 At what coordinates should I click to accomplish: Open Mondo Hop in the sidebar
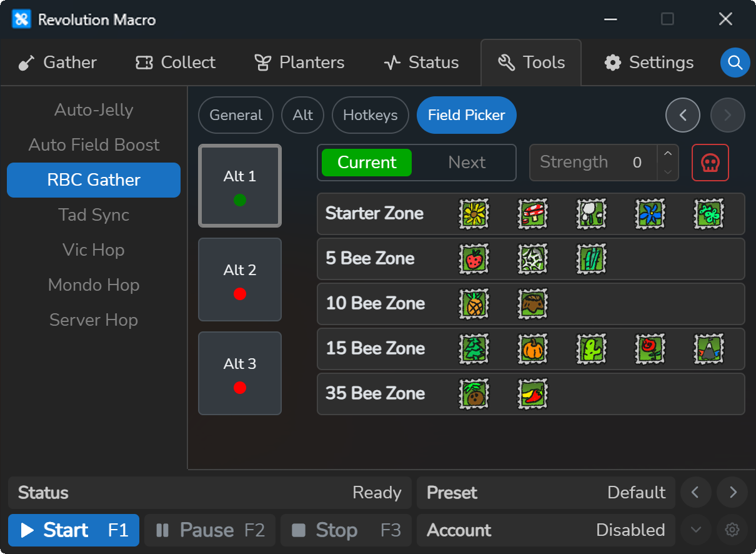coord(94,285)
